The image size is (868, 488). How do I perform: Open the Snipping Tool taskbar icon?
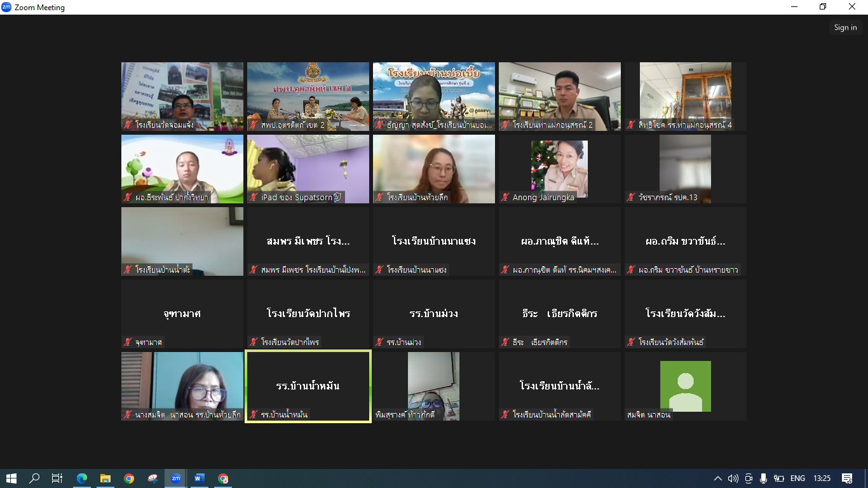pyautogui.click(x=153, y=478)
